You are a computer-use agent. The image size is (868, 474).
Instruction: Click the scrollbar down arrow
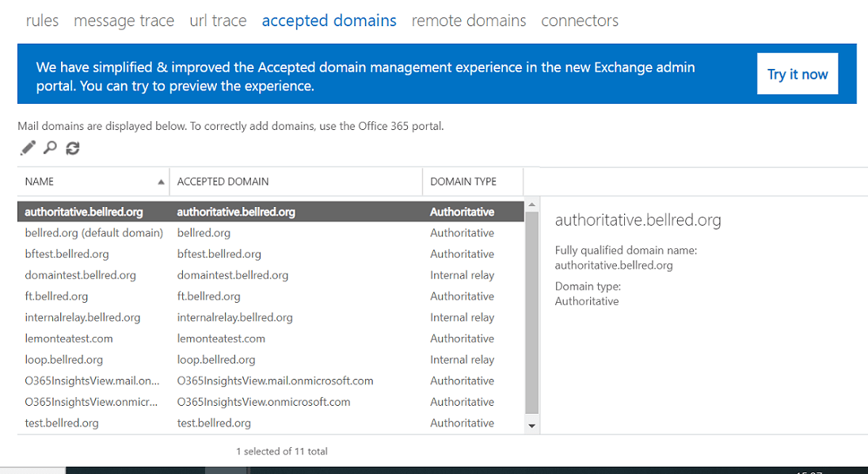(x=531, y=426)
